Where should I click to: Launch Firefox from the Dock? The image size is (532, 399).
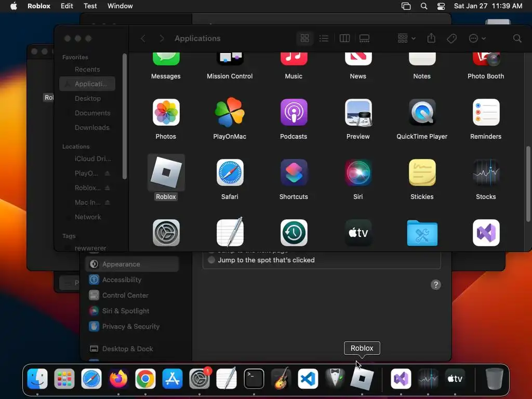pyautogui.click(x=118, y=379)
